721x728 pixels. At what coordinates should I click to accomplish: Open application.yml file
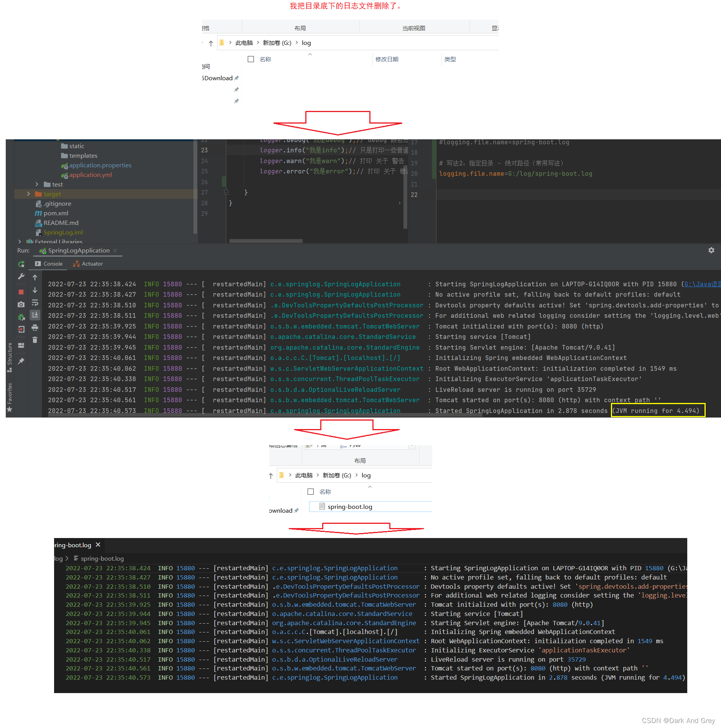[87, 175]
